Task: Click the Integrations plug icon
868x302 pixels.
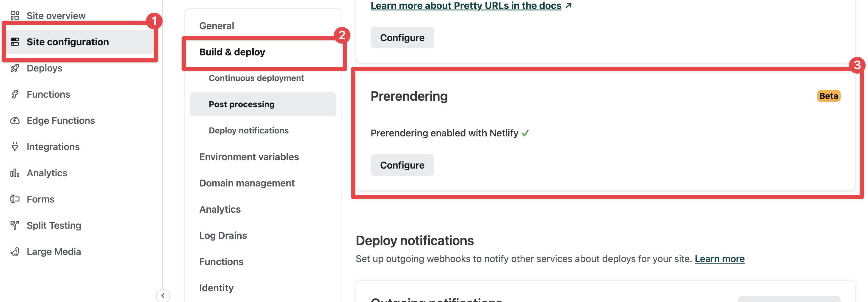Action: pyautogui.click(x=15, y=147)
